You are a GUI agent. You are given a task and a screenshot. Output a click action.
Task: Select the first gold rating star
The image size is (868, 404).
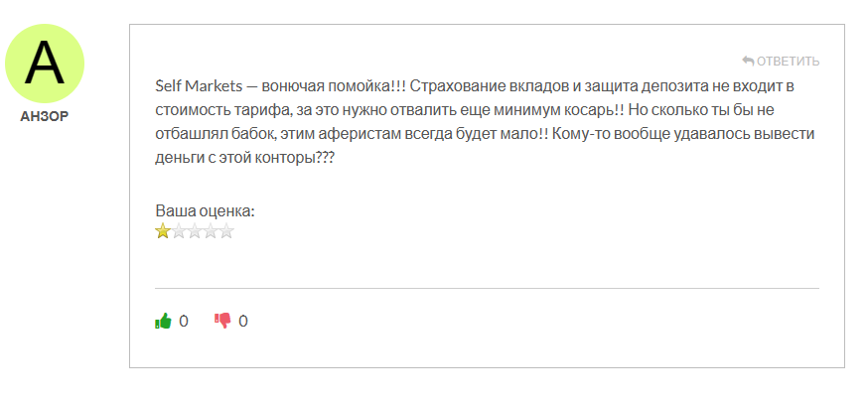coord(162,230)
